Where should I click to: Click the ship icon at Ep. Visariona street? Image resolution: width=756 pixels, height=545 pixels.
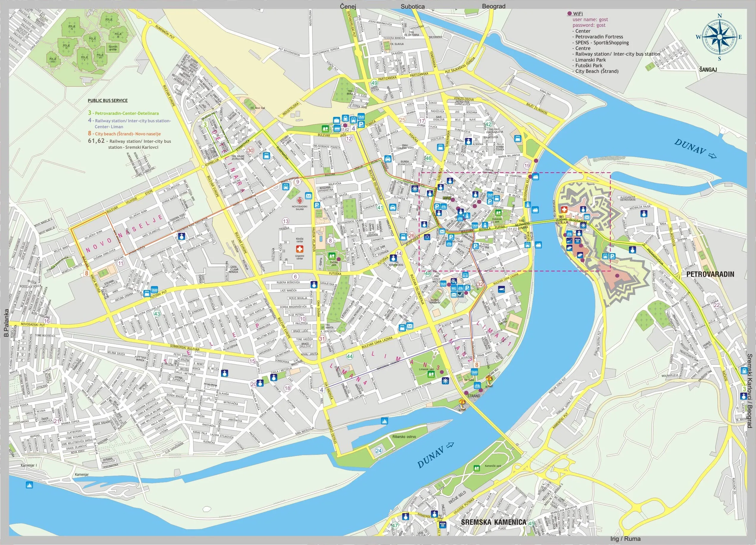point(535,177)
